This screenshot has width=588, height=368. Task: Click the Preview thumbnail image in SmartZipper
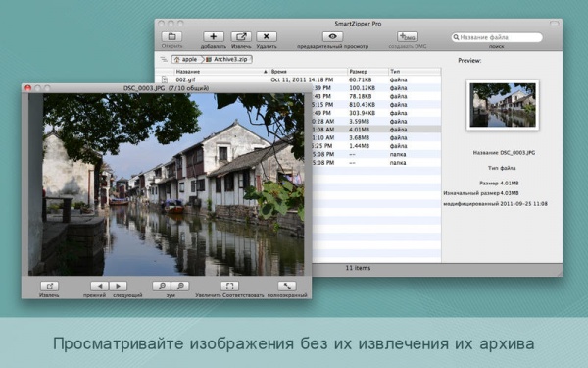[503, 105]
